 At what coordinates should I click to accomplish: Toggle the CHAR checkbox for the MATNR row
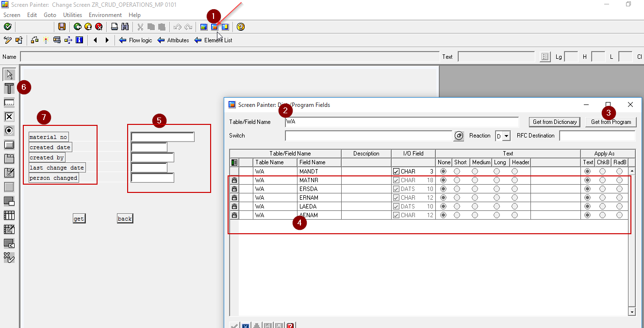click(x=396, y=180)
